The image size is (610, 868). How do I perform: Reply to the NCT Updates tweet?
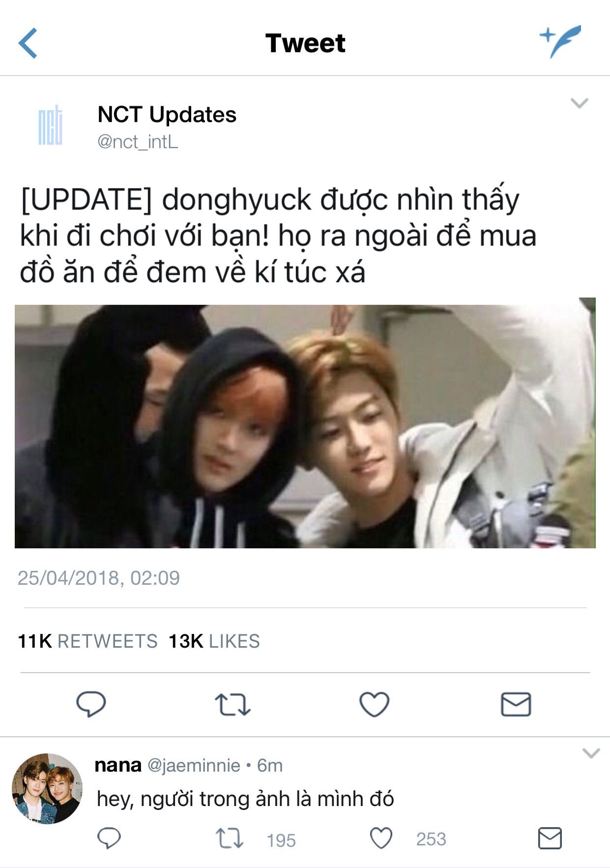[x=91, y=704]
